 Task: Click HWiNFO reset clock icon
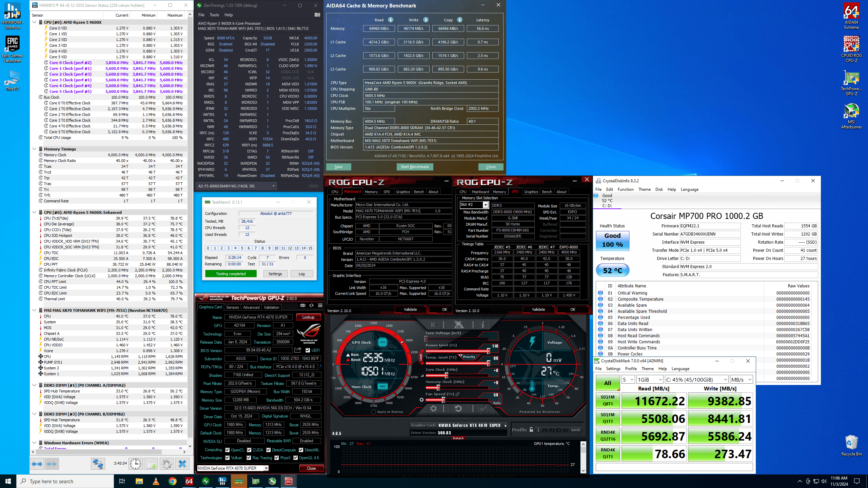tap(136, 464)
